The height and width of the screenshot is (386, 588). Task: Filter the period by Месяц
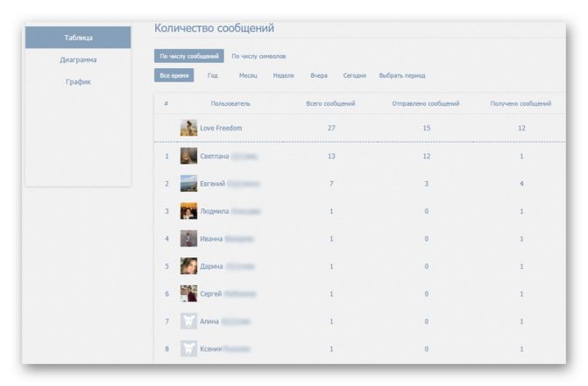248,75
